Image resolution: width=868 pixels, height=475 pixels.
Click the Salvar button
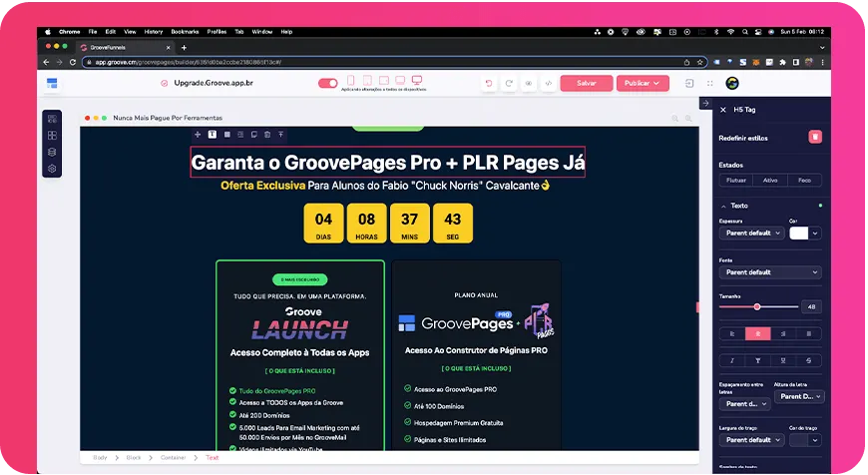(587, 83)
